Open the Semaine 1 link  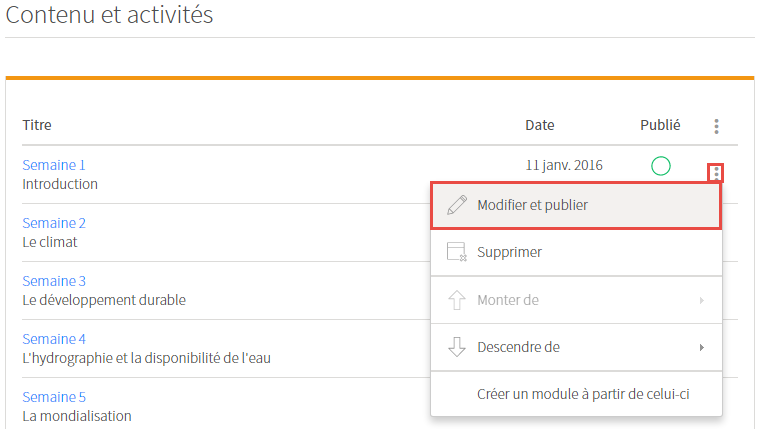coord(54,165)
